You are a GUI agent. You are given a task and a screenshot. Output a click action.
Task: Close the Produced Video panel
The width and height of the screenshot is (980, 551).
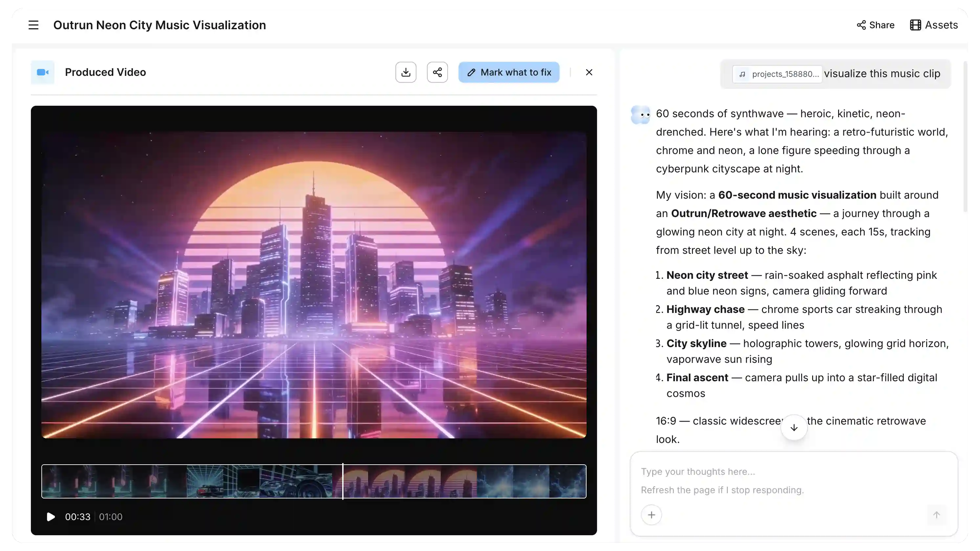click(x=589, y=72)
